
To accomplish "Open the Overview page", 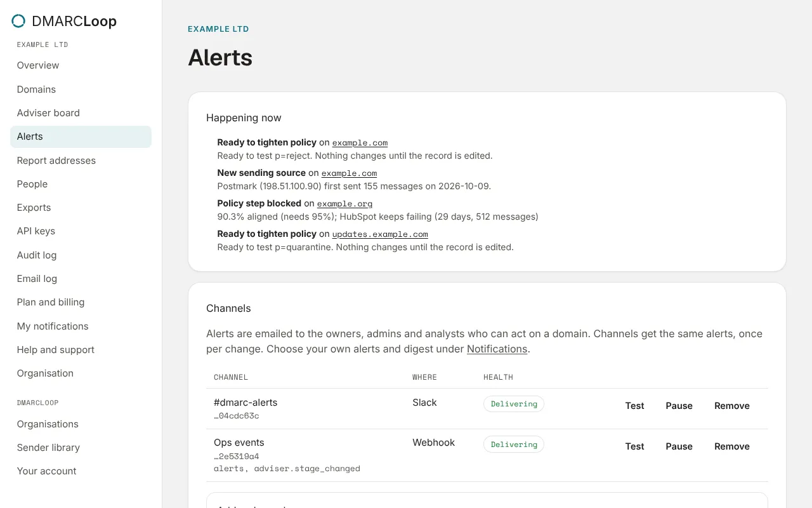I will pyautogui.click(x=81, y=65).
